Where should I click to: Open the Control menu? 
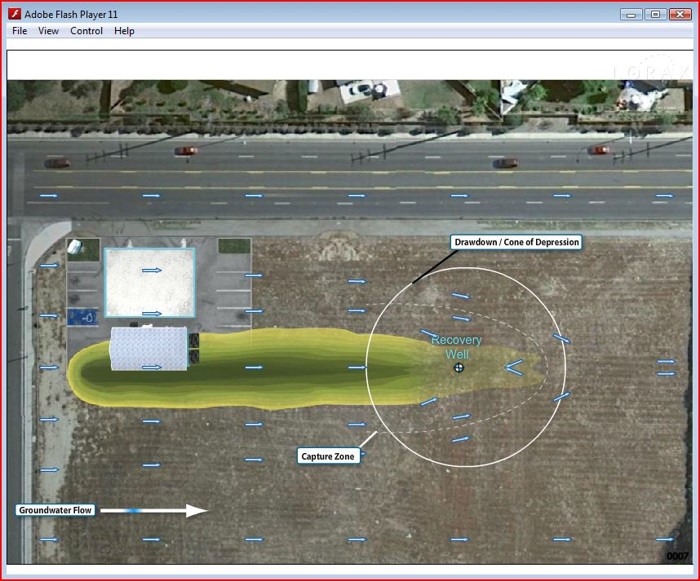86,31
